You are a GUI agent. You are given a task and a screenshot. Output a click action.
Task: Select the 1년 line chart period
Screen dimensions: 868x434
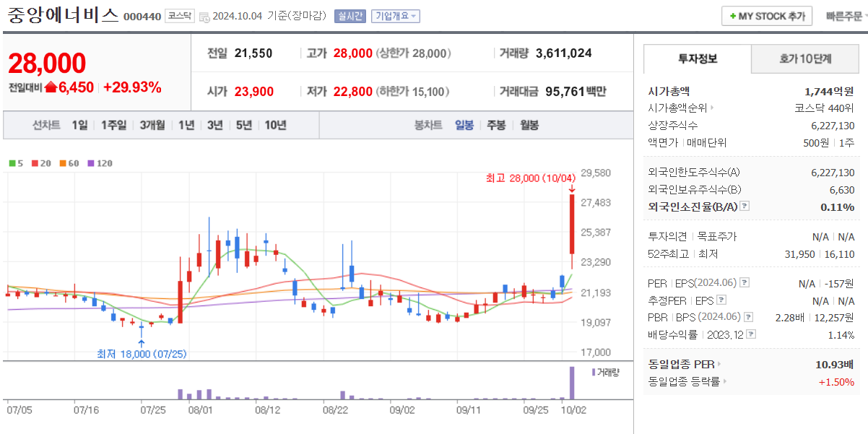(186, 125)
